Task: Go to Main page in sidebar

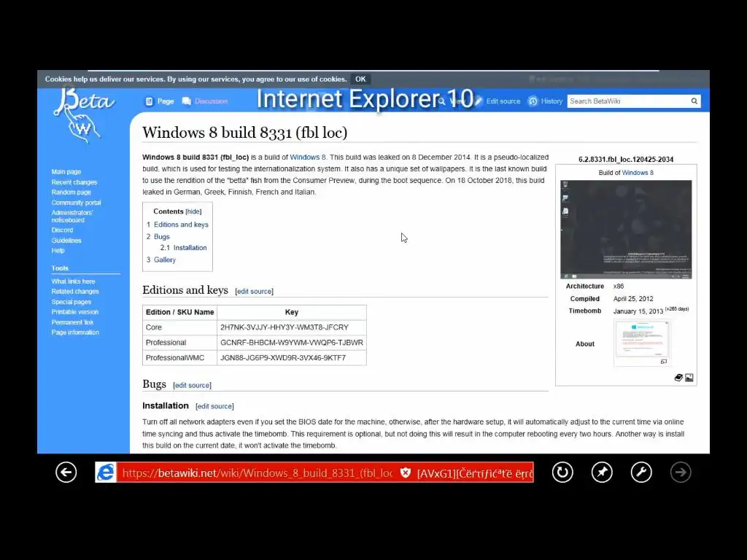Action: [66, 171]
